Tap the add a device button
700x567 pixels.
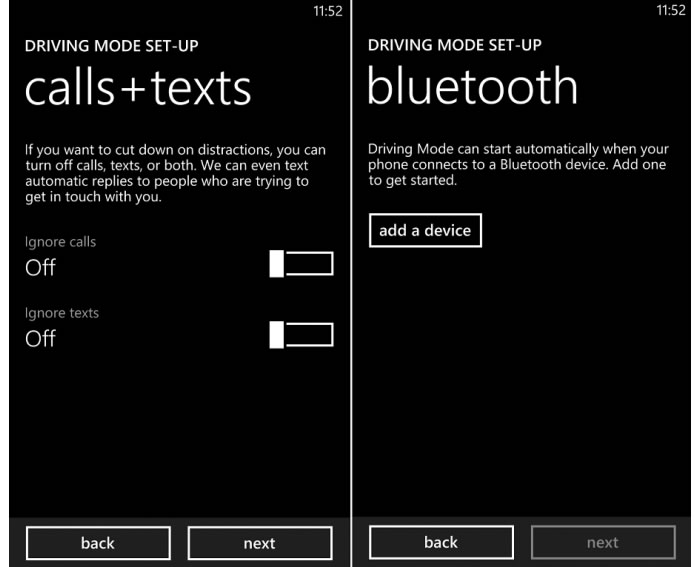click(x=425, y=230)
